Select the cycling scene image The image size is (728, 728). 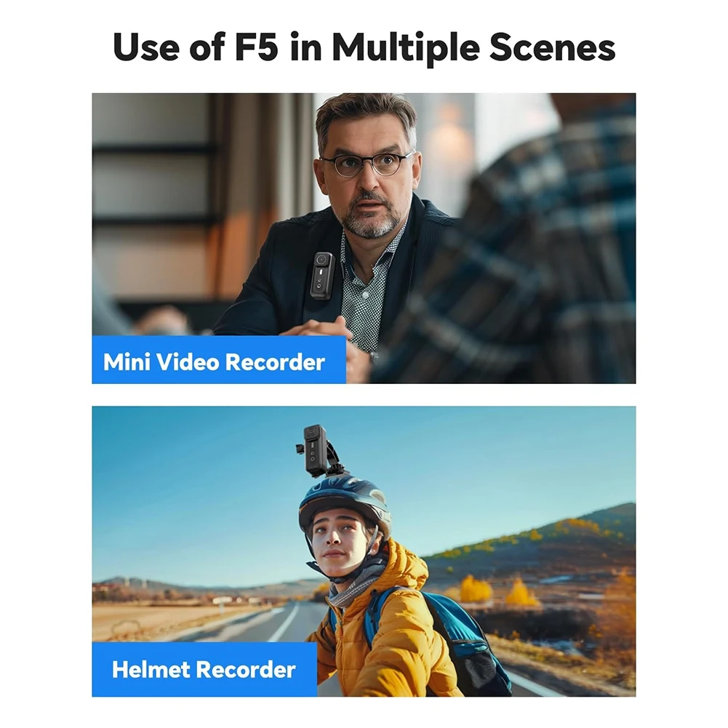pyautogui.click(x=364, y=551)
